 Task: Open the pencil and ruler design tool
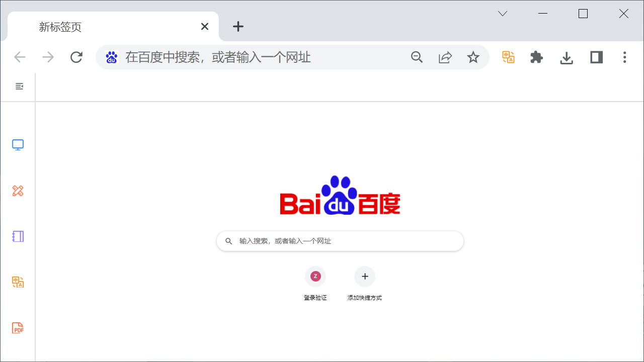18,191
